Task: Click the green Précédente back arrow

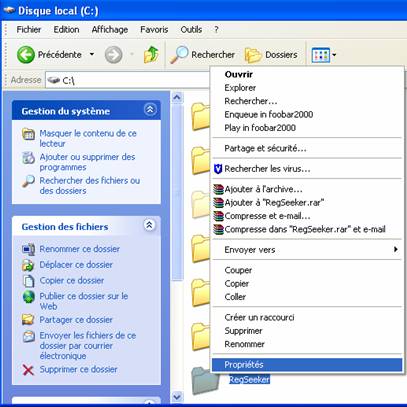Action: (26, 55)
